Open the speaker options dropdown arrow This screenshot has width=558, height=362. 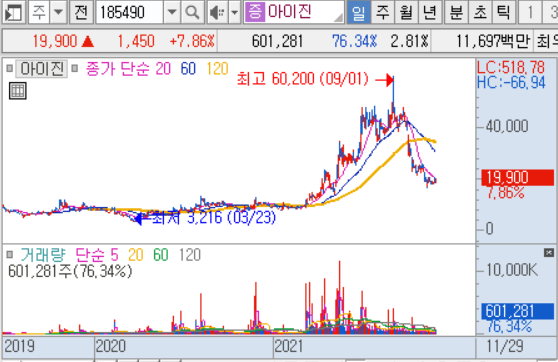tap(235, 12)
